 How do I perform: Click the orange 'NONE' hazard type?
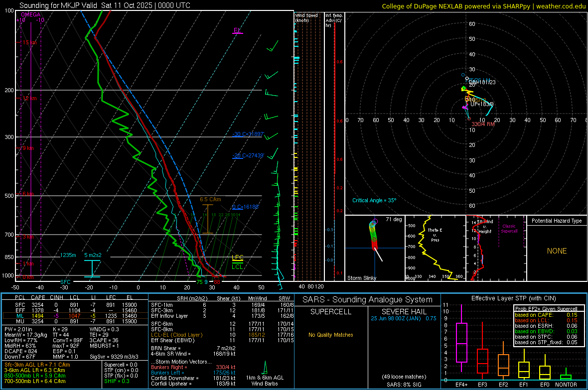[x=557, y=251]
